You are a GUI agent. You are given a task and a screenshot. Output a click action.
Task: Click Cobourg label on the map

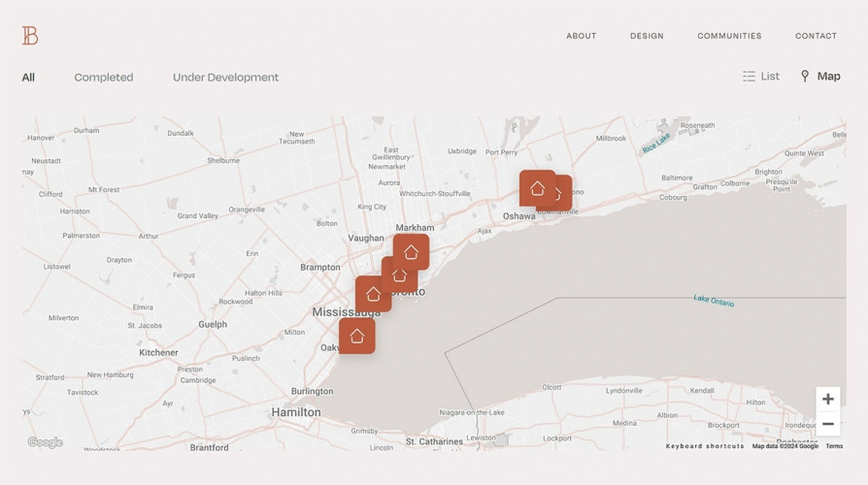point(673,197)
